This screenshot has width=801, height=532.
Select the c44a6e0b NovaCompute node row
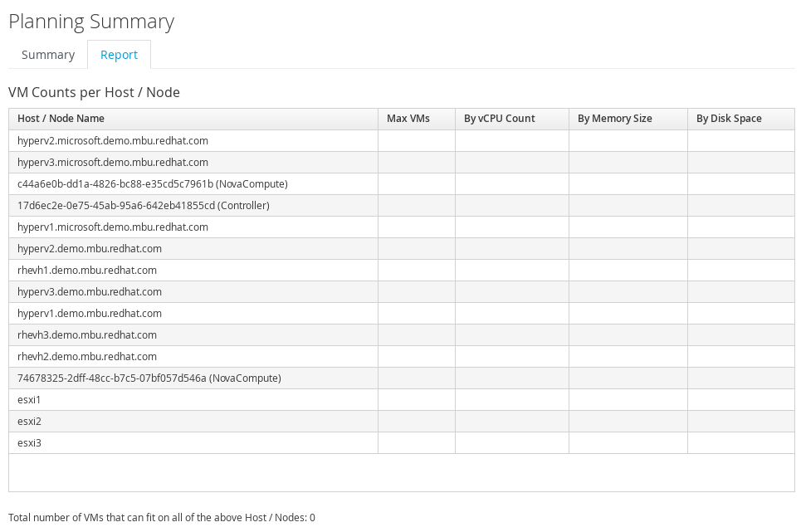pos(402,183)
